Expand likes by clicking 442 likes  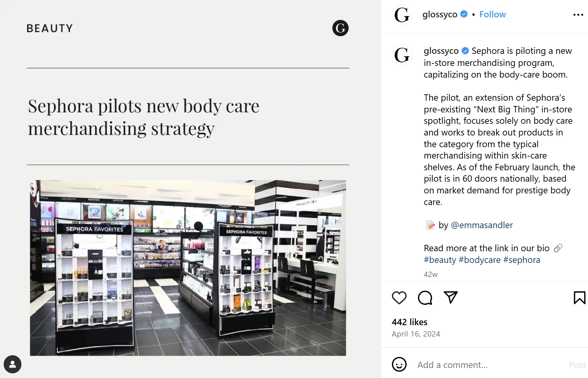pos(409,322)
